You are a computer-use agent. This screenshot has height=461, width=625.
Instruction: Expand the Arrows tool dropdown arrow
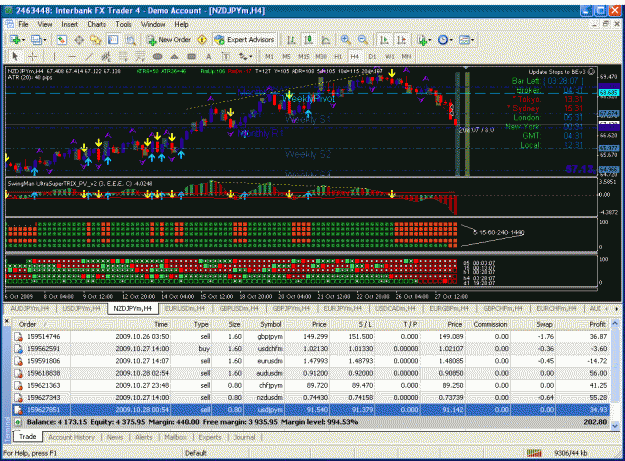[251, 57]
